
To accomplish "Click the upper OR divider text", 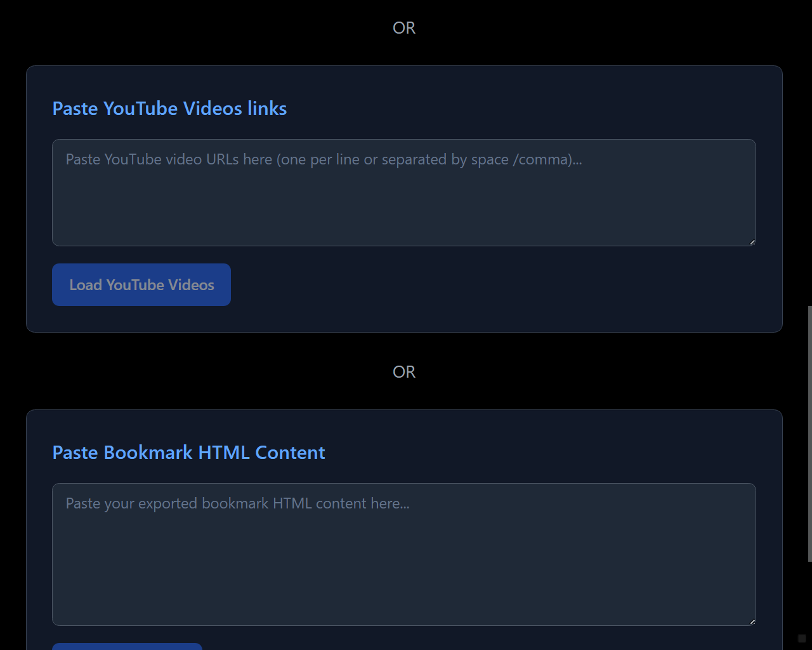I will click(x=404, y=27).
